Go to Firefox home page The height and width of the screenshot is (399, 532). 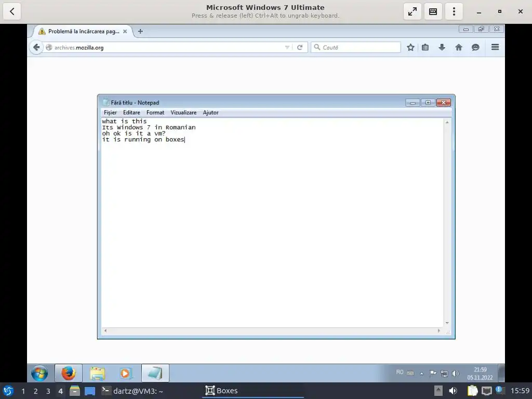click(x=459, y=47)
